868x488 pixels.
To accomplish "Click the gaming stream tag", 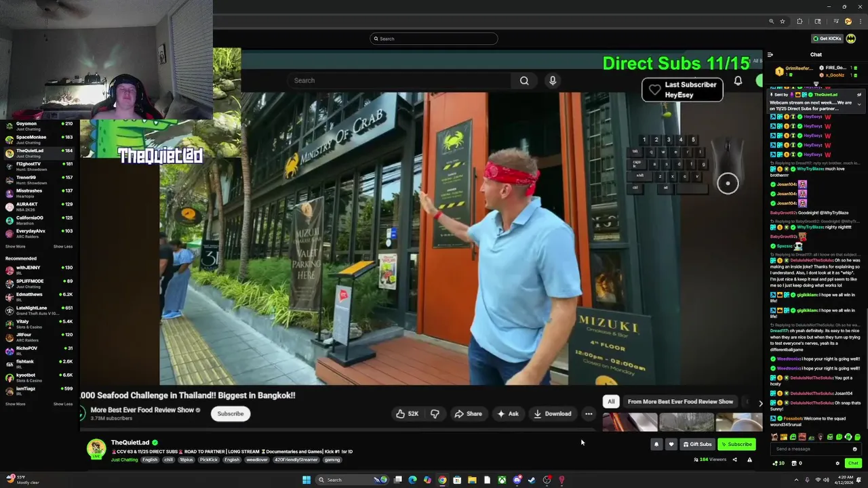I will [x=332, y=460].
